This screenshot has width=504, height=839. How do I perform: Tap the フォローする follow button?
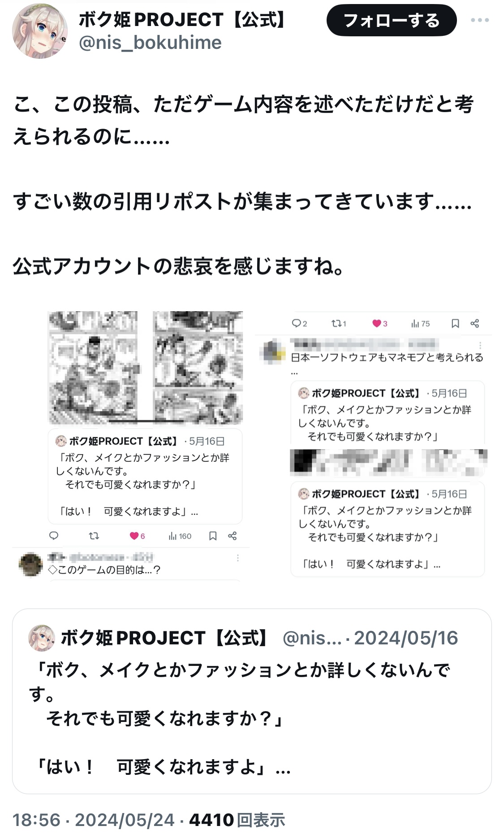tap(392, 20)
